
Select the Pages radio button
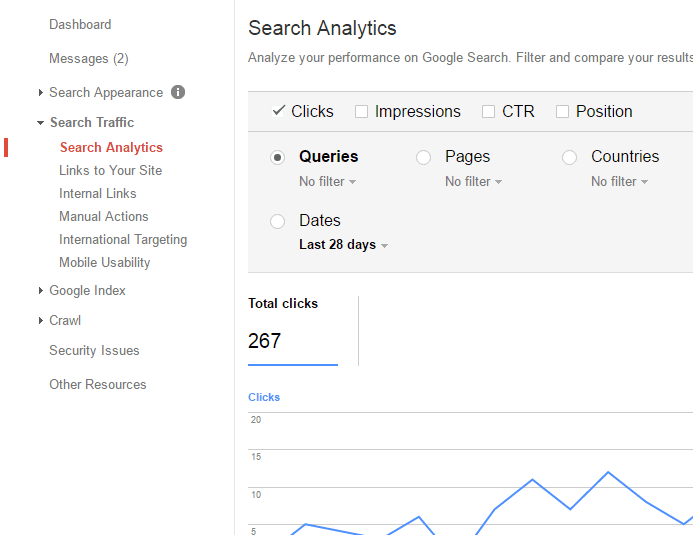[424, 157]
